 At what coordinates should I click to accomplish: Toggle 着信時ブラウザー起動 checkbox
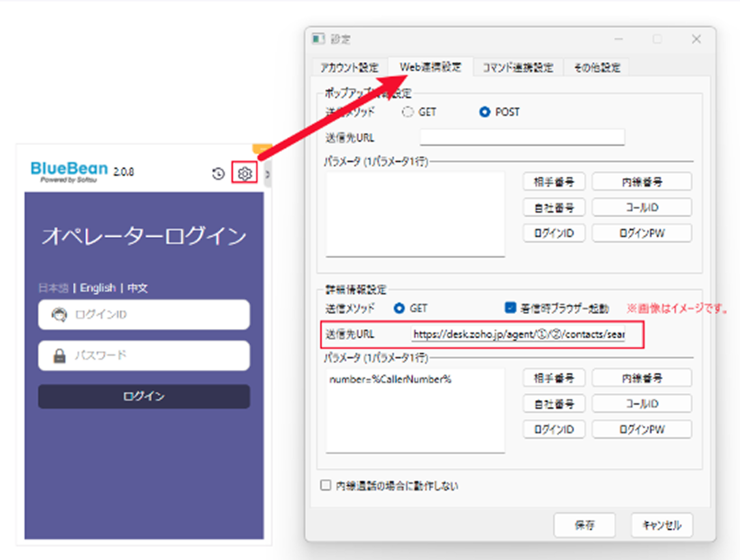click(510, 308)
